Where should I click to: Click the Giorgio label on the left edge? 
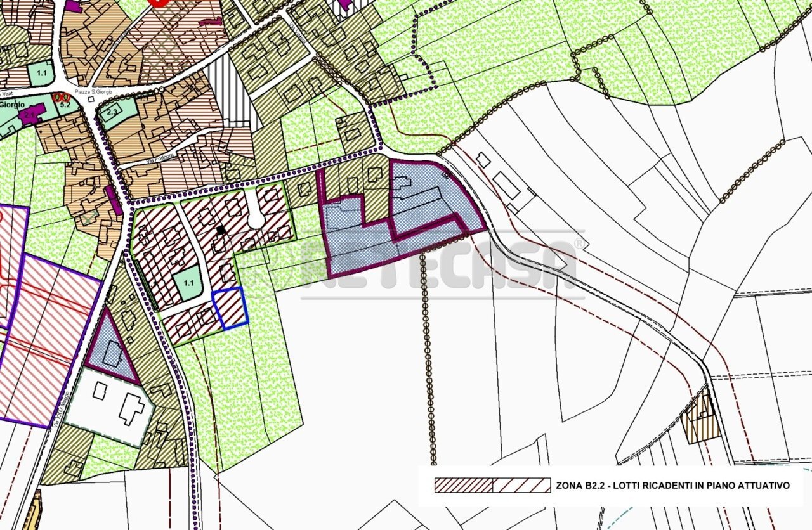pyautogui.click(x=12, y=105)
